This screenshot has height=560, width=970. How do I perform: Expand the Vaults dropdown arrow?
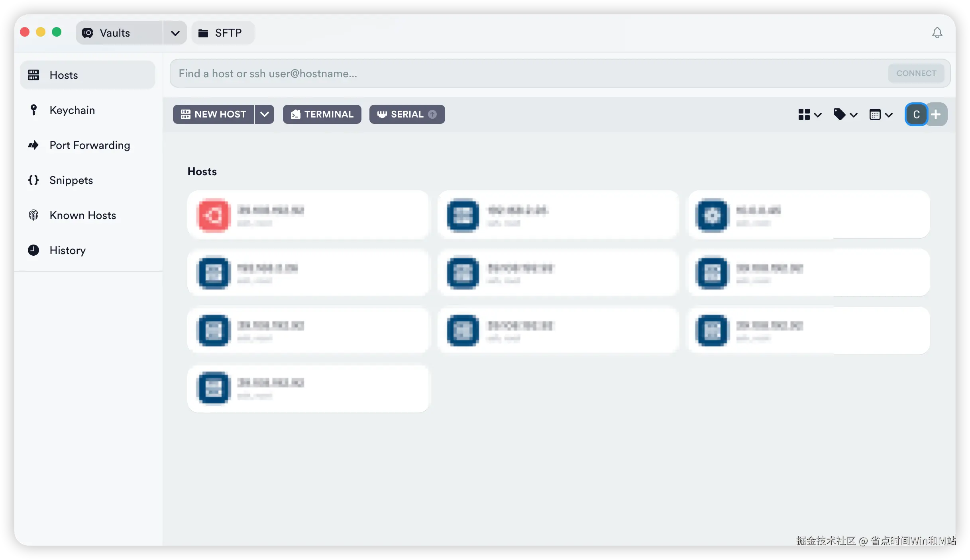(175, 33)
